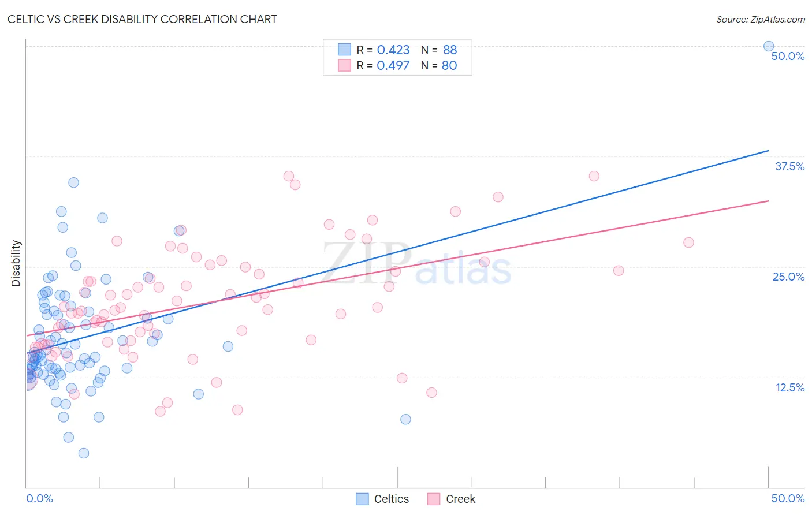Select the Creek legend label
This screenshot has width=812, height=515.
pyautogui.click(x=461, y=499)
